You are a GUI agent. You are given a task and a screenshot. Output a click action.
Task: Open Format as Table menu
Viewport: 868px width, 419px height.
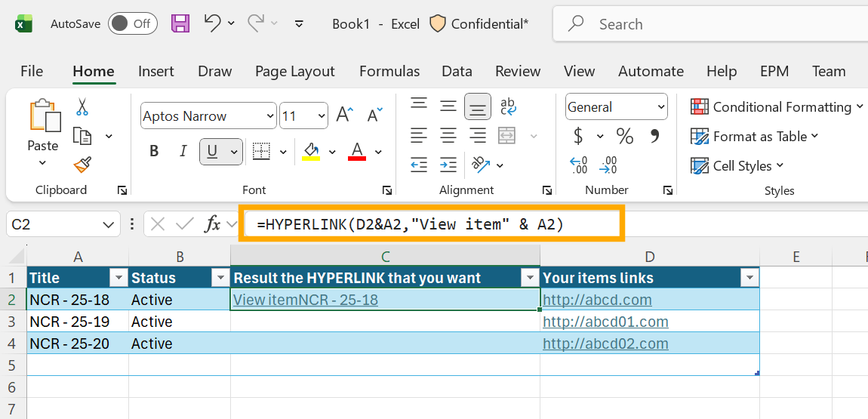755,136
